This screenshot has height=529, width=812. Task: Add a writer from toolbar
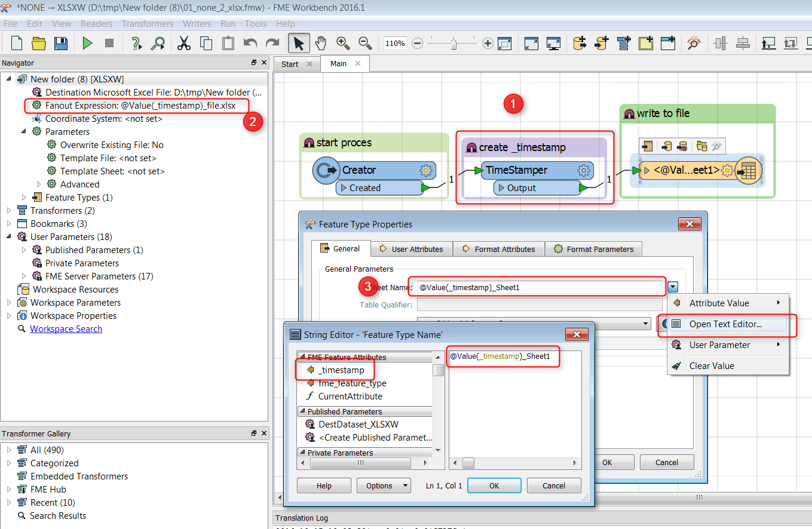(602, 44)
